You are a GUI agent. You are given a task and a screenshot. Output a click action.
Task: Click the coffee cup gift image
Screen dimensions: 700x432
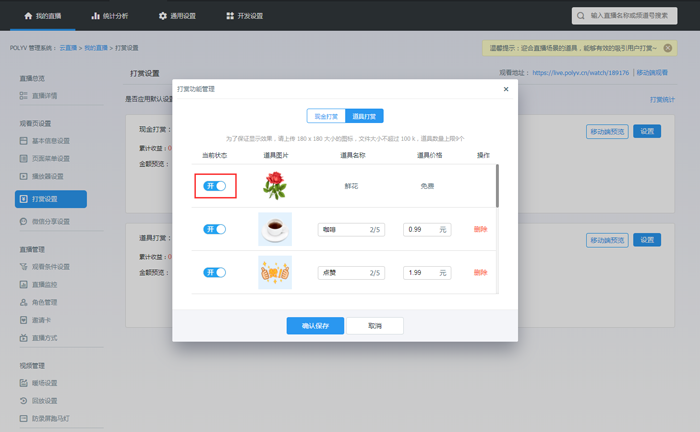[x=274, y=229]
